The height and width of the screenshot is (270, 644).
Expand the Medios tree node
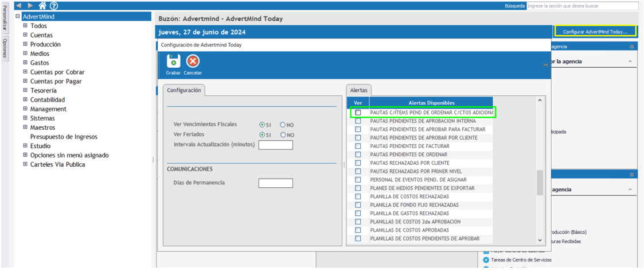coord(25,53)
